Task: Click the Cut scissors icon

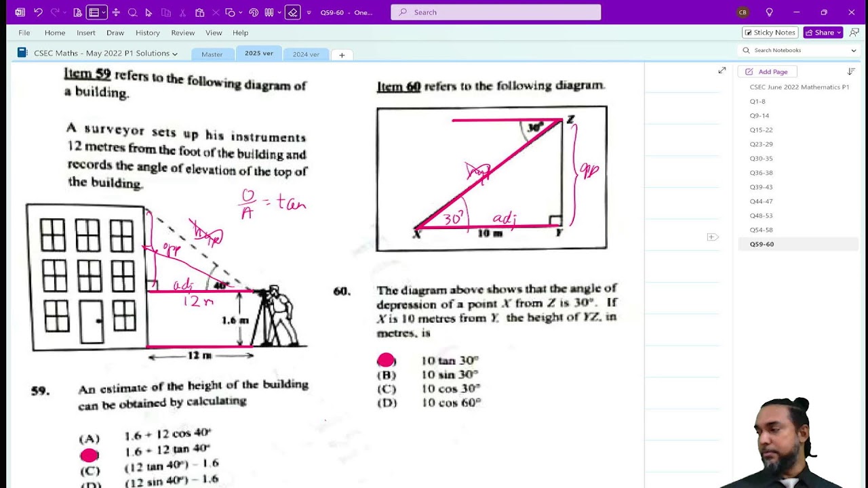Action: click(x=183, y=12)
